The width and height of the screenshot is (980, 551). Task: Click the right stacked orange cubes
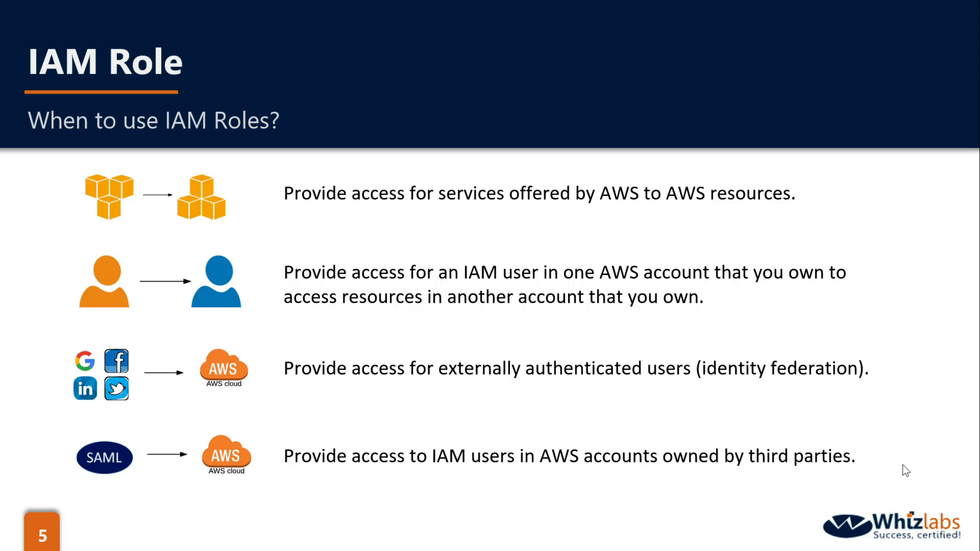point(201,197)
